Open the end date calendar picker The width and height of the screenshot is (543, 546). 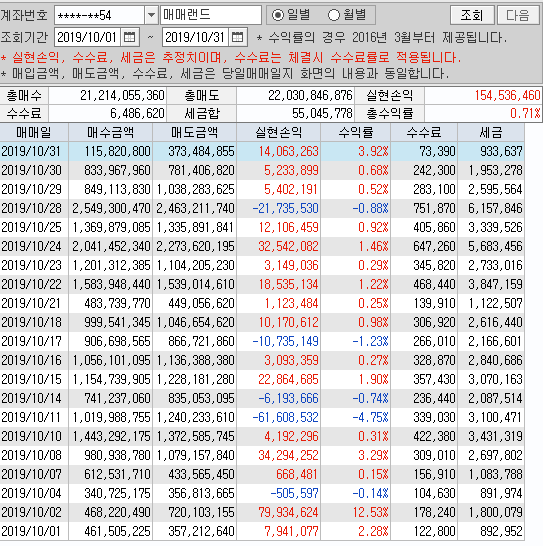coord(238,37)
